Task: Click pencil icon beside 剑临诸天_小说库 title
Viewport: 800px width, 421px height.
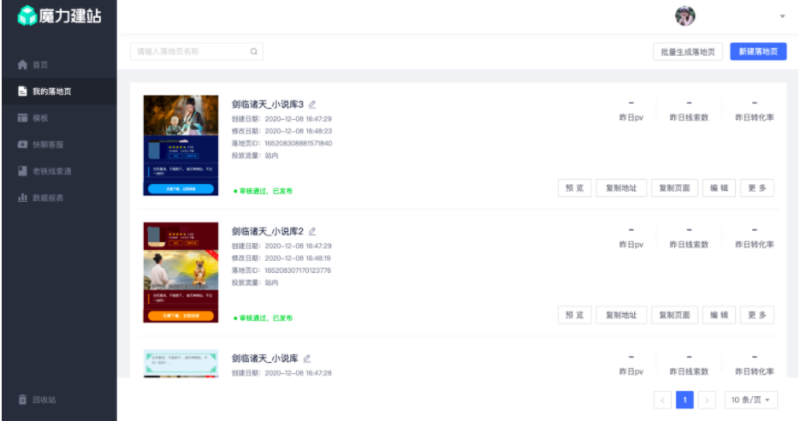Action: pyautogui.click(x=307, y=359)
